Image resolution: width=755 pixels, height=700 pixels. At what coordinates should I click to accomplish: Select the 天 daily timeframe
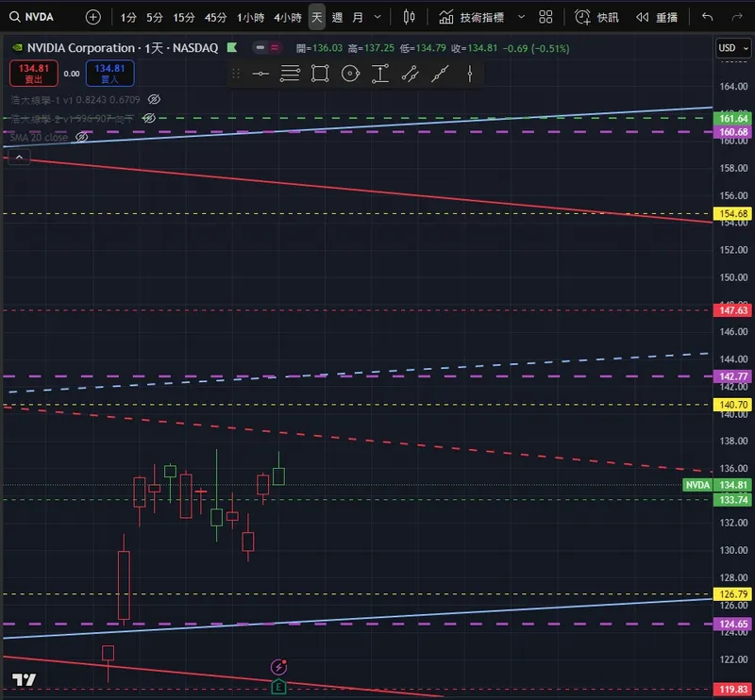pos(317,18)
